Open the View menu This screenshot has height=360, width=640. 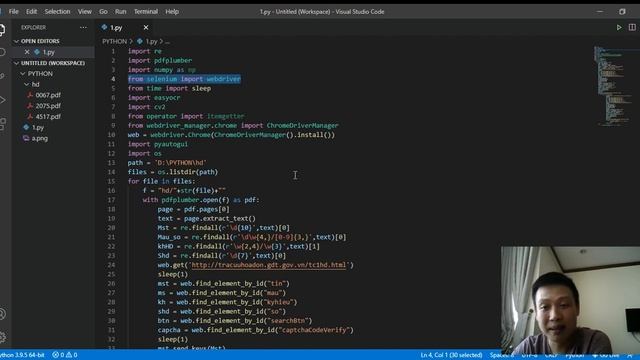(x=85, y=11)
